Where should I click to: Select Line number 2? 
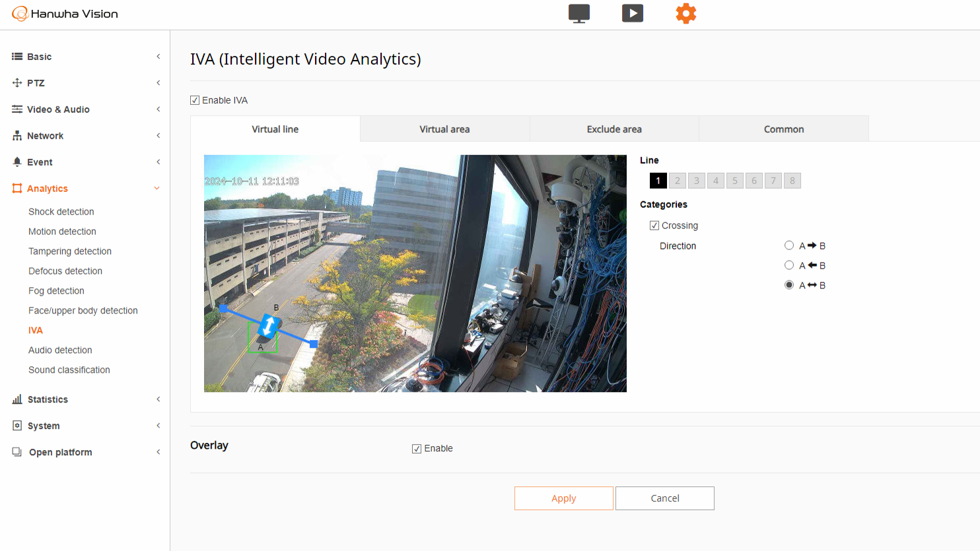[x=677, y=179]
